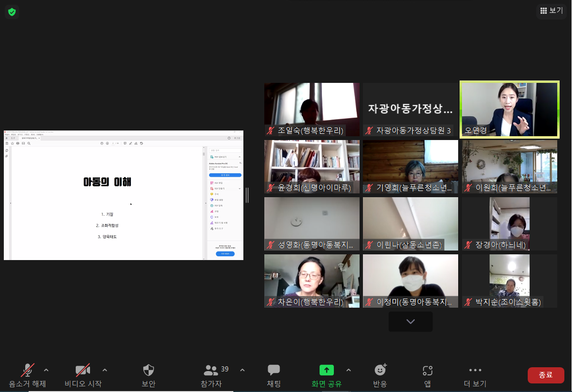This screenshot has width=572, height=392.
Task: Expand video options arrow beside camera
Action: (105, 370)
